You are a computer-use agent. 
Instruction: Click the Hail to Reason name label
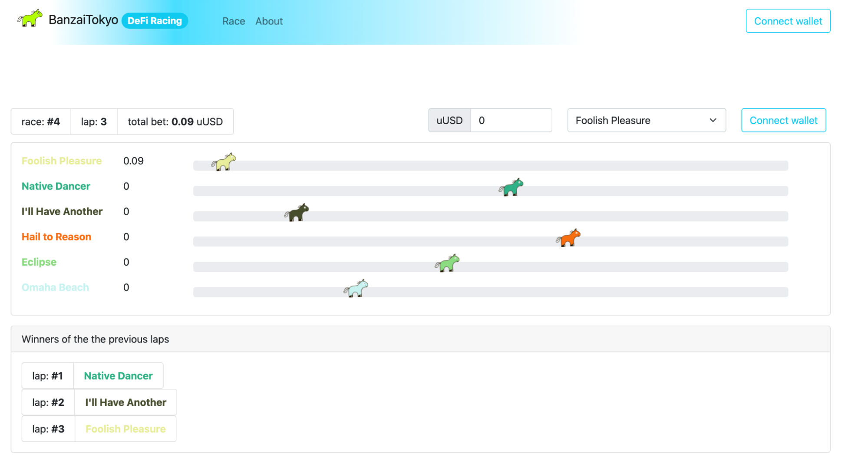56,237
